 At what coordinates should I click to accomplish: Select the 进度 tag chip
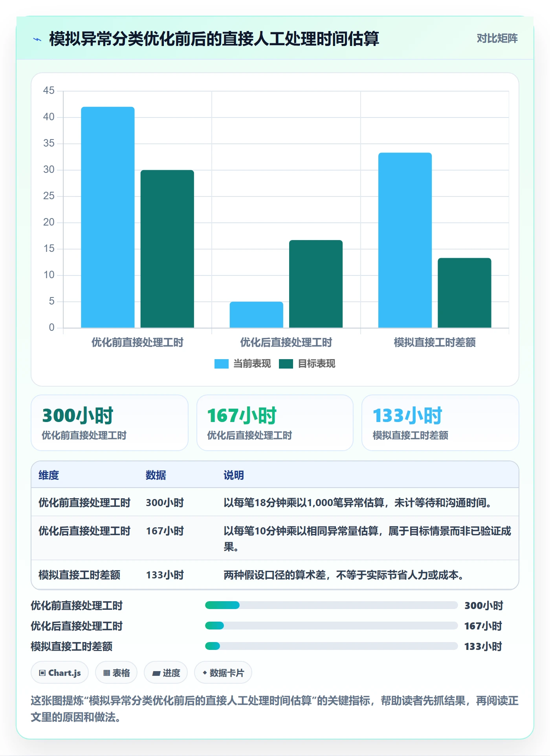[166, 673]
